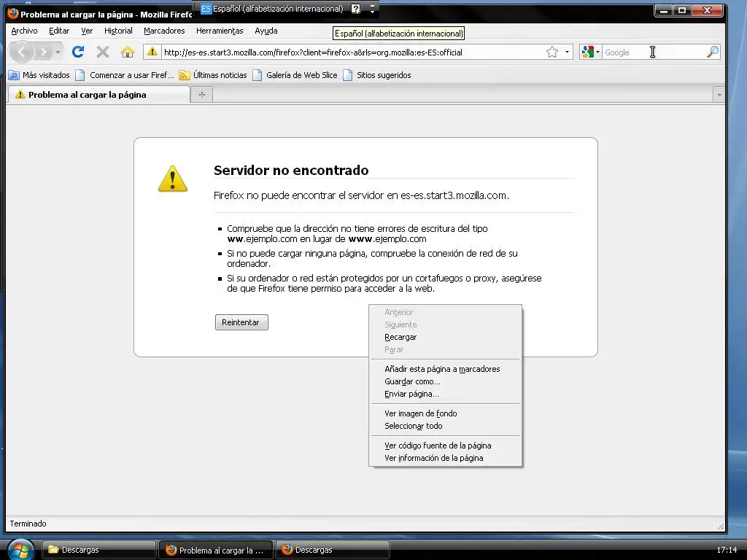Open a new tab with the plus button
747x560 pixels.
coord(202,94)
